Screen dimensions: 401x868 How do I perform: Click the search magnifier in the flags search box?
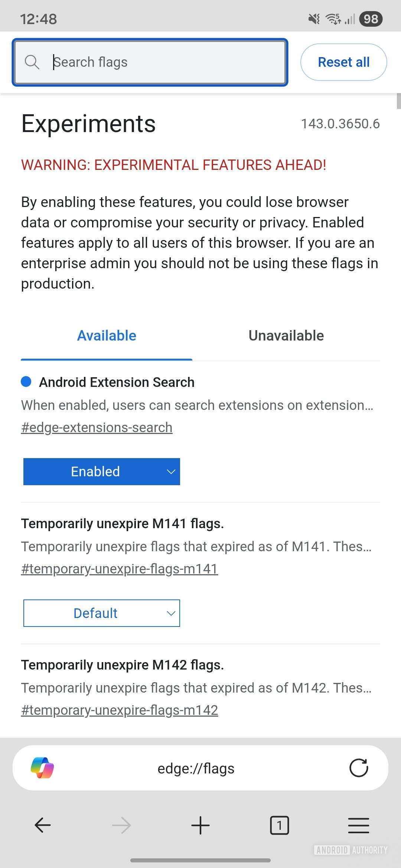pos(33,62)
